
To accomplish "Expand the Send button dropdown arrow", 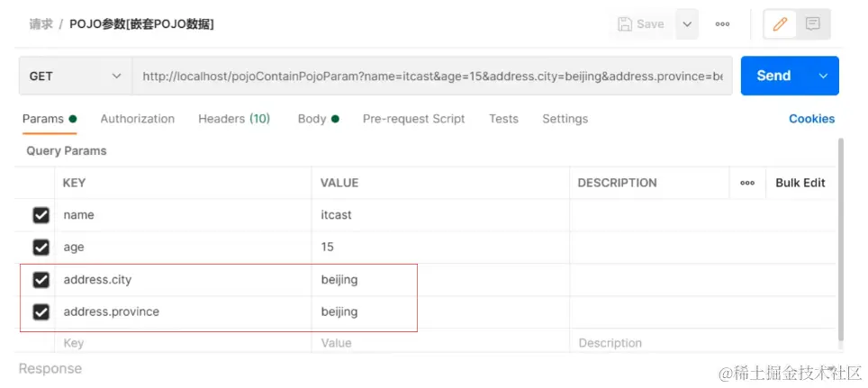I will point(823,77).
